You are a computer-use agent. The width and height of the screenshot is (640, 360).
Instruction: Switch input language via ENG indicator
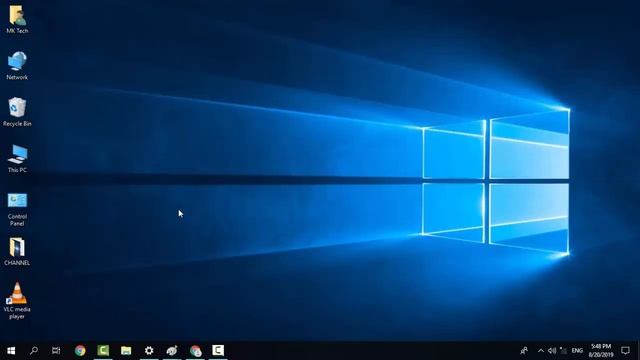coord(577,351)
